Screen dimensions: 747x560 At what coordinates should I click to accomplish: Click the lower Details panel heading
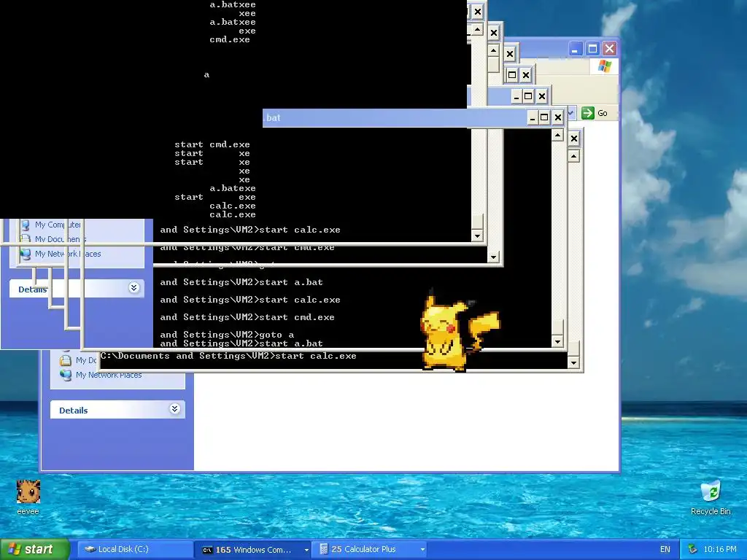tap(74, 411)
